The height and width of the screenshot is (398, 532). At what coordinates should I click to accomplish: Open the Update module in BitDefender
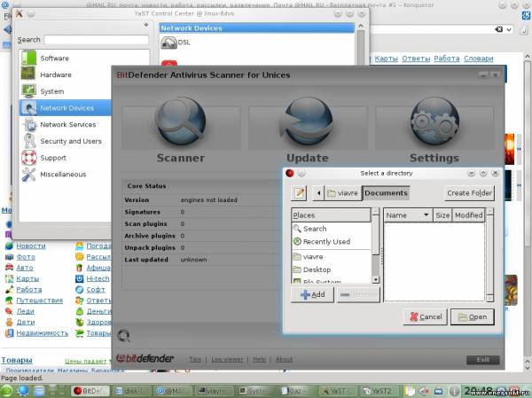[x=308, y=129]
